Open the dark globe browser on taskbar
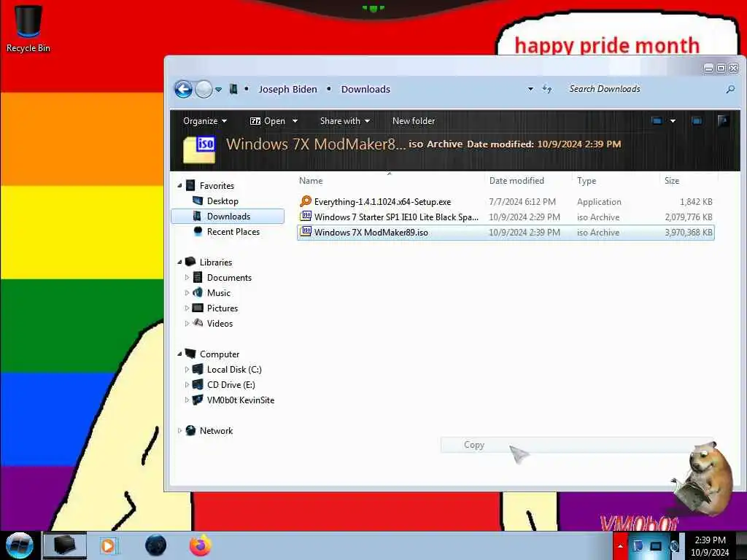 click(x=156, y=545)
